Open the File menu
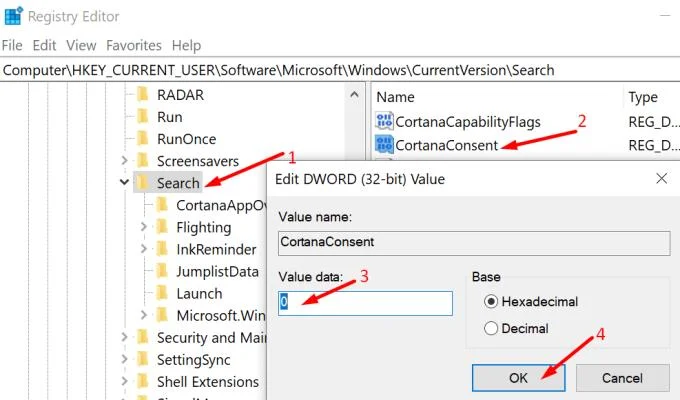Screen dimensions: 680x400 click(12, 45)
